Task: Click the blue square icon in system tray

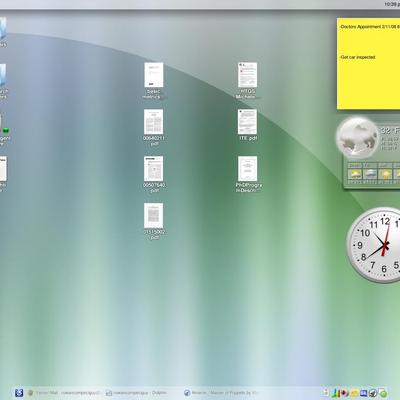Action: point(363,393)
